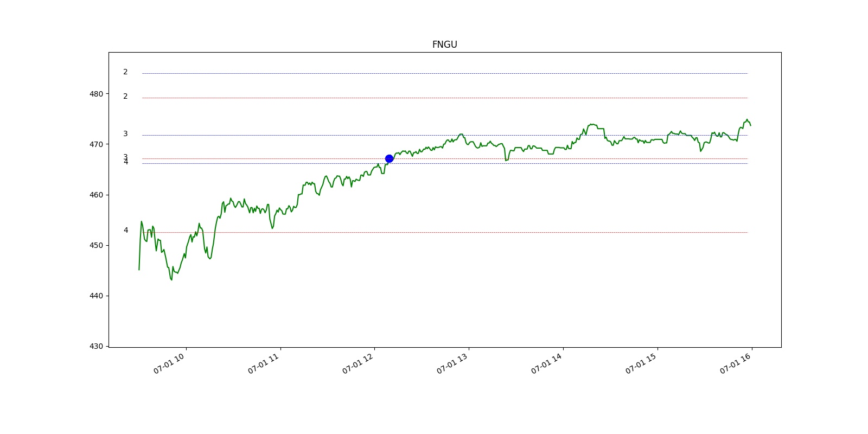The height and width of the screenshot is (434, 868).
Task: Click the x-axis label 07-01 11
Action: click(x=264, y=363)
